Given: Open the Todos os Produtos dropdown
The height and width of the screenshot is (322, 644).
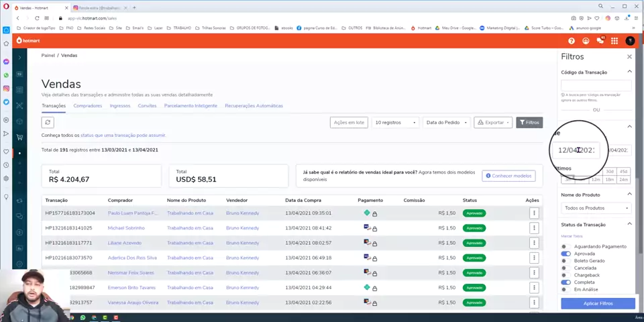Looking at the screenshot, I should pos(596,208).
